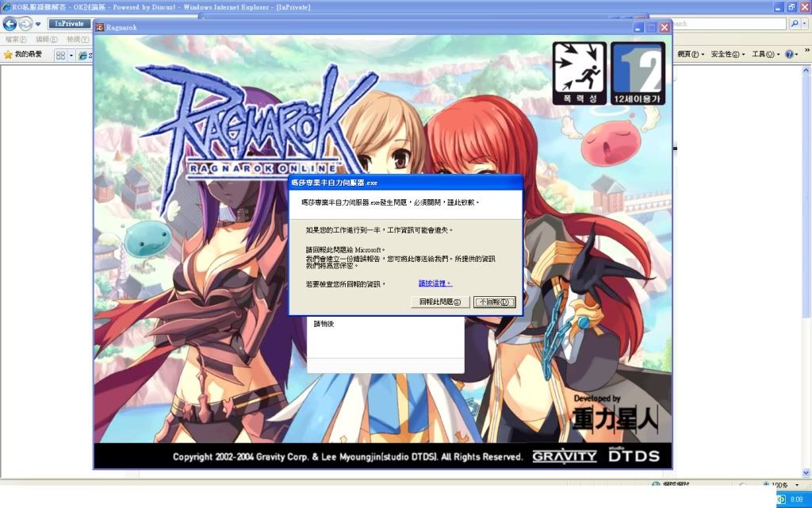Click the Internet Explorer Forward arrow button
The image size is (812, 508).
pos(25,24)
